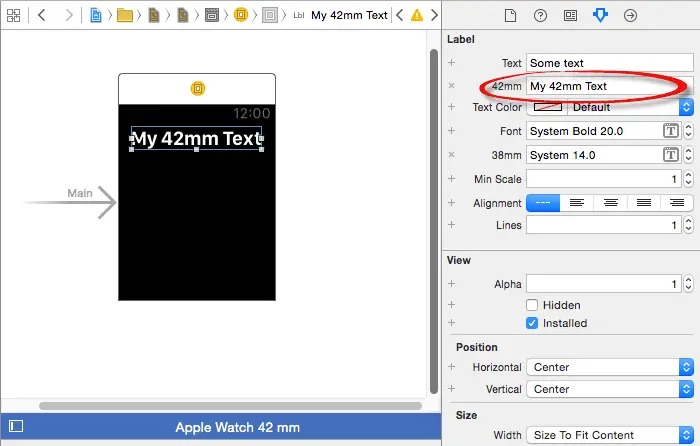Open the Vertical position dropdown
Image resolution: width=700 pixels, height=446 pixels.
[686, 389]
